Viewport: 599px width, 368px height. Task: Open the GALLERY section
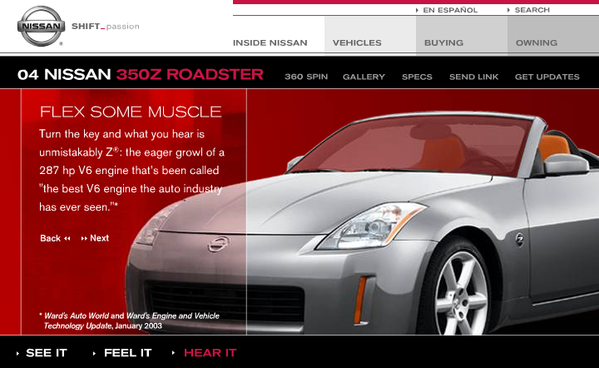coord(364,77)
